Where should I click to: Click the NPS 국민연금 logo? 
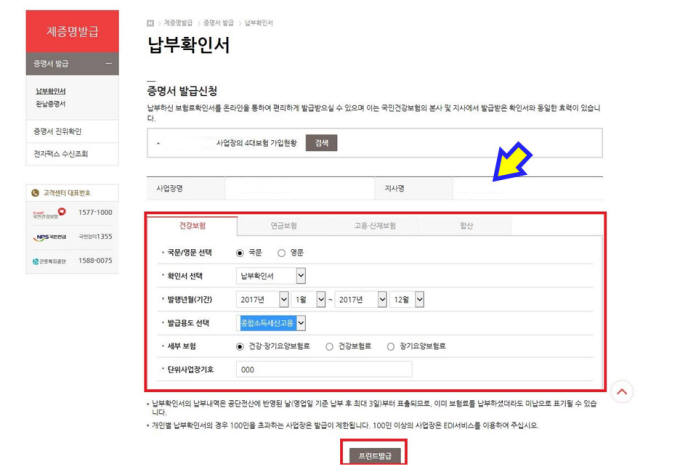(x=49, y=237)
